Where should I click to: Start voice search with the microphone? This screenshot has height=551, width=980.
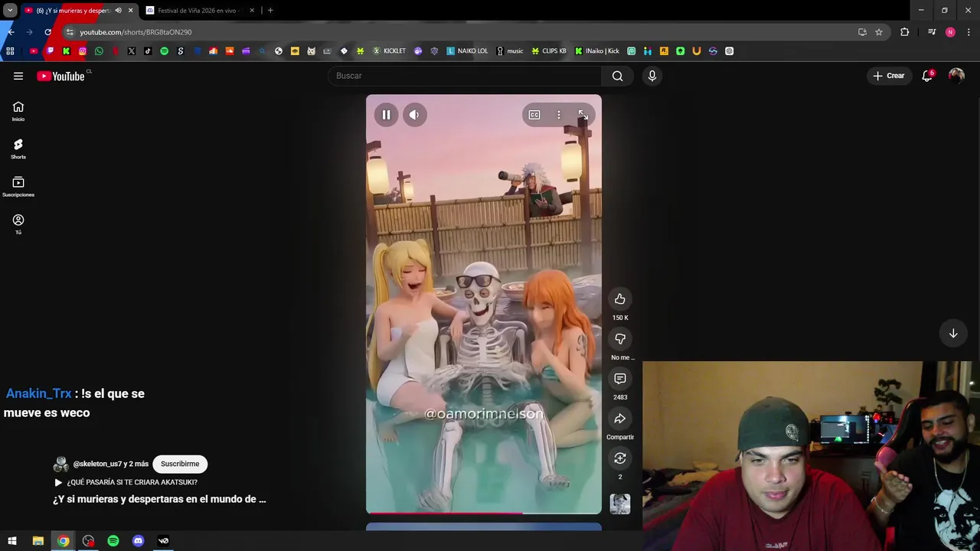coord(652,76)
